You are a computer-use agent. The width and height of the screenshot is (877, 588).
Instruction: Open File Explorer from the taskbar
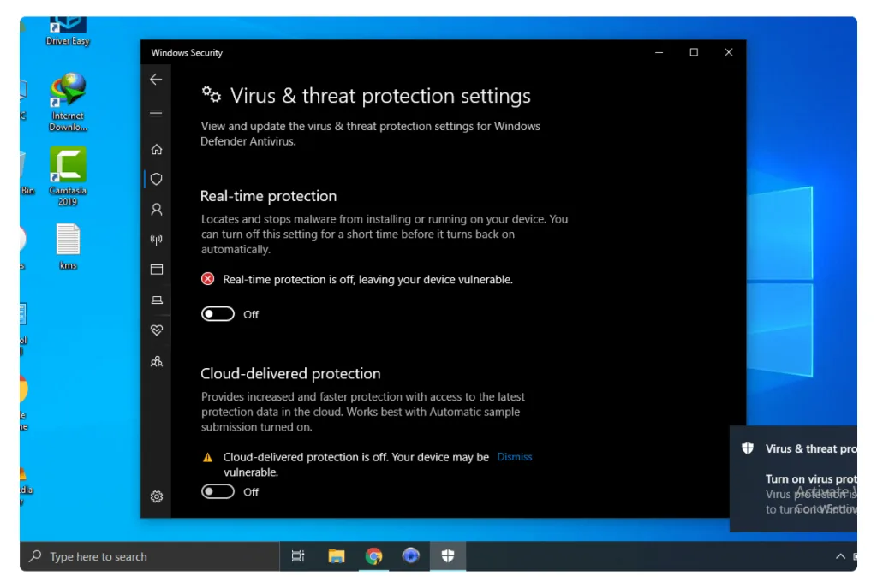click(x=336, y=556)
